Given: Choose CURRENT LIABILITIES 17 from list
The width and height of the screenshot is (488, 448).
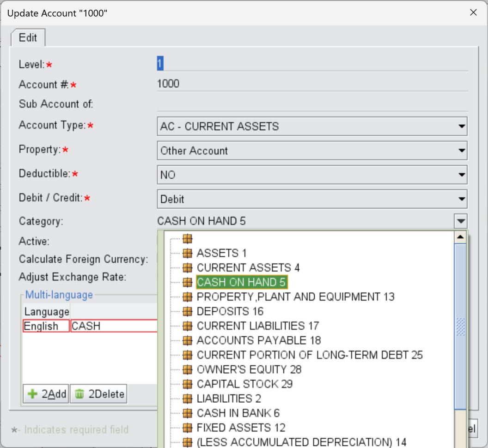Looking at the screenshot, I should (257, 326).
